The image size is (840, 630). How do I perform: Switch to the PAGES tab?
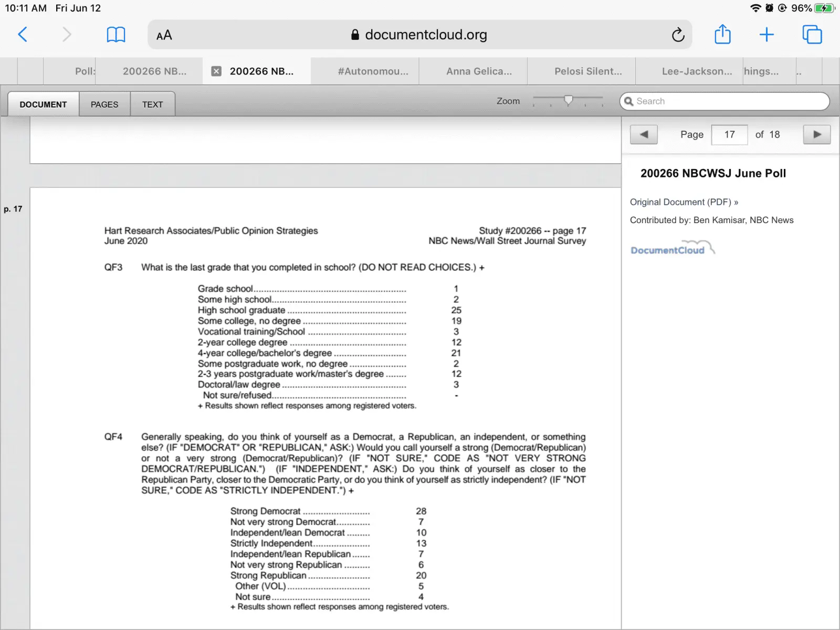[104, 104]
